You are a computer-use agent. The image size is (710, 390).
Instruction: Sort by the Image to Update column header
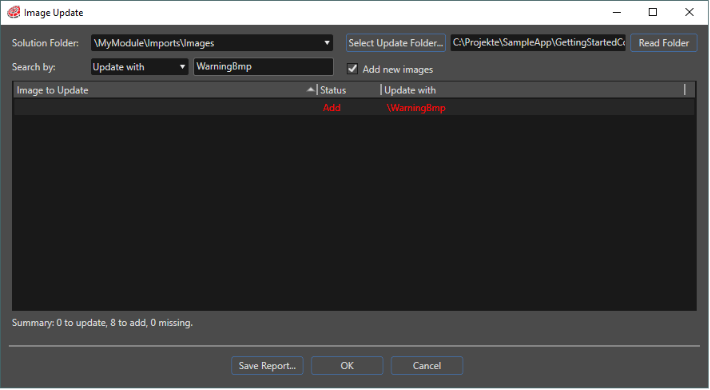(165, 90)
